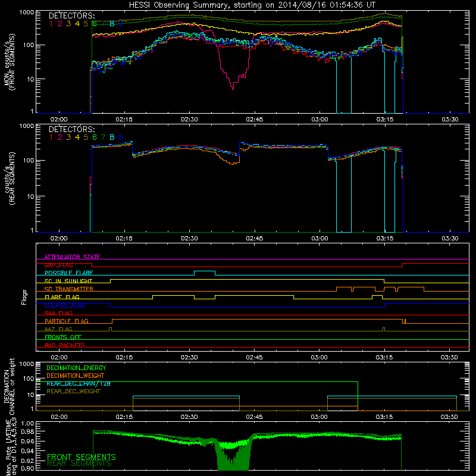Viewport: 476px width, 476px height.
Task: Click the MON. counts/s (FRONT SEGMENTS) axis title
Action: coord(9,62)
